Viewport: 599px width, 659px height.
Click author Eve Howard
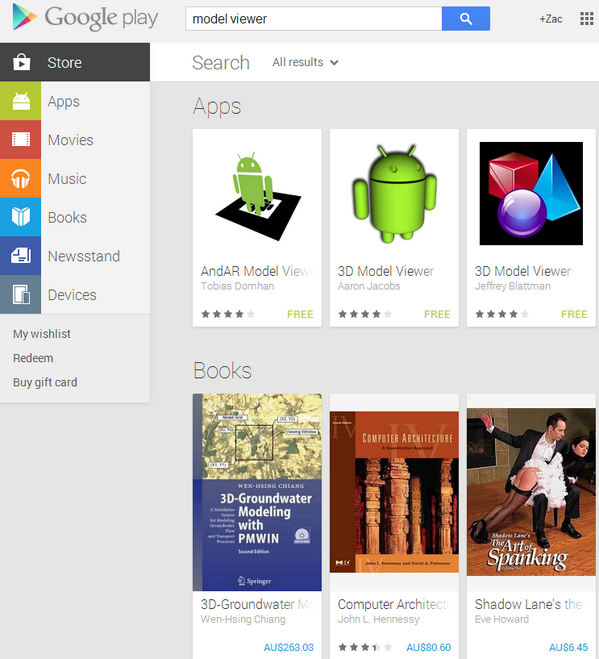pyautogui.click(x=502, y=619)
